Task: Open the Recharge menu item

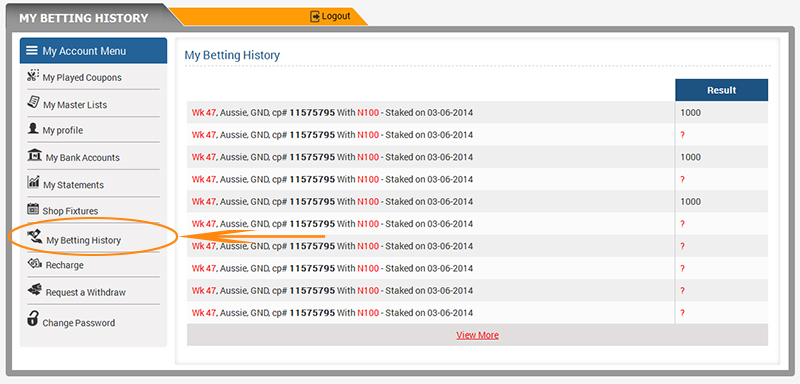Action: (x=65, y=265)
